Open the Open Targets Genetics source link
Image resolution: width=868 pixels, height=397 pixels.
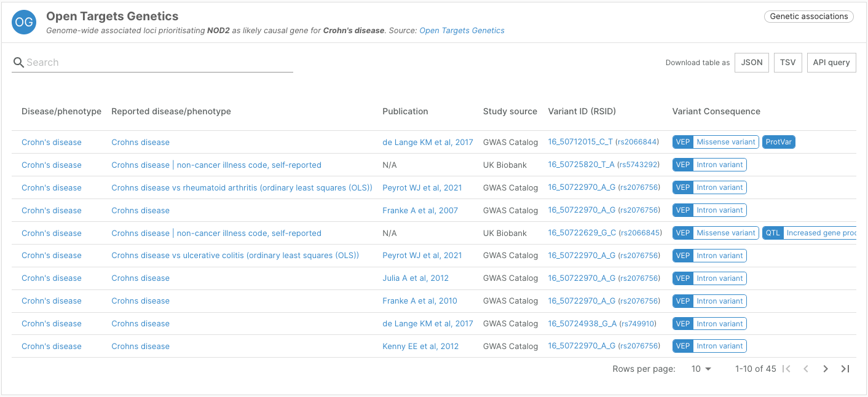point(462,30)
